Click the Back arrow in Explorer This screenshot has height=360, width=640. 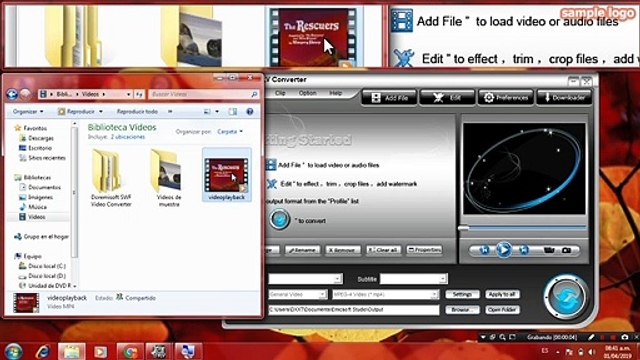[12, 94]
